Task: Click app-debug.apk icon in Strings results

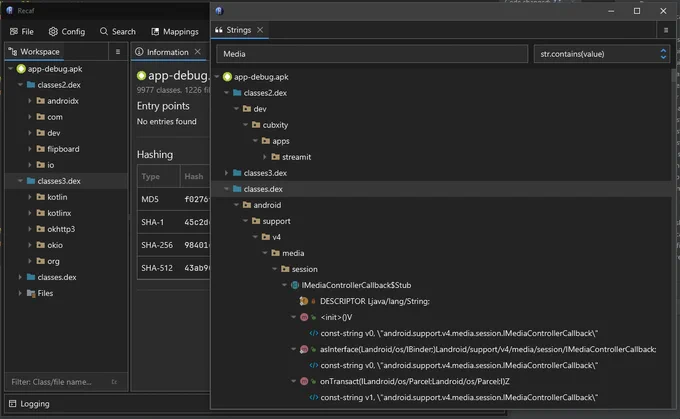Action: tap(227, 77)
